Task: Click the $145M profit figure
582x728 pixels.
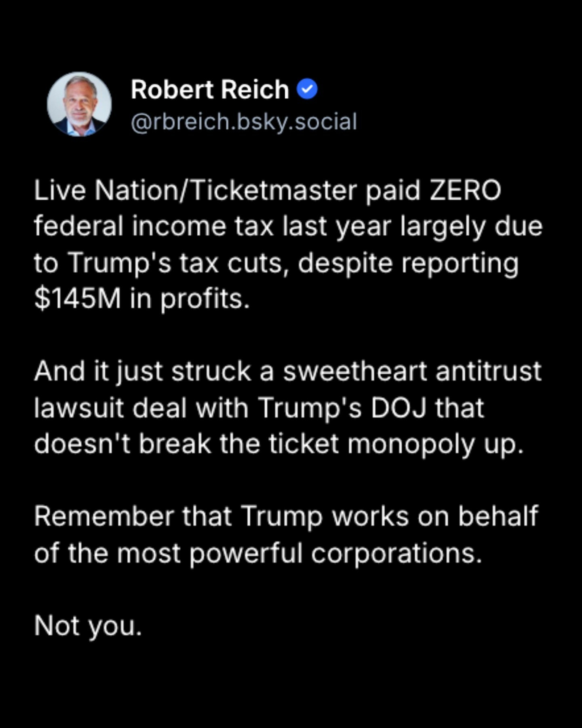Action: coord(78,299)
